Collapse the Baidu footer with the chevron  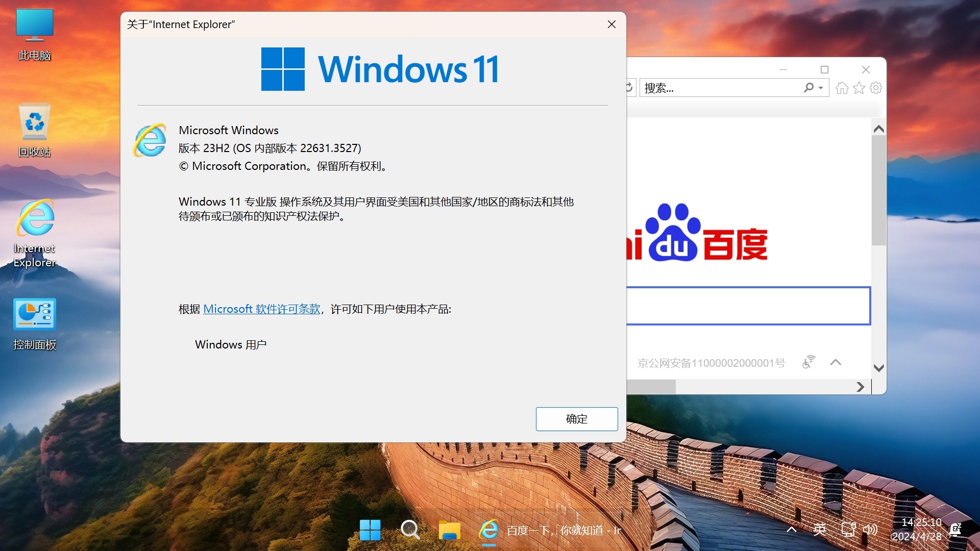836,362
